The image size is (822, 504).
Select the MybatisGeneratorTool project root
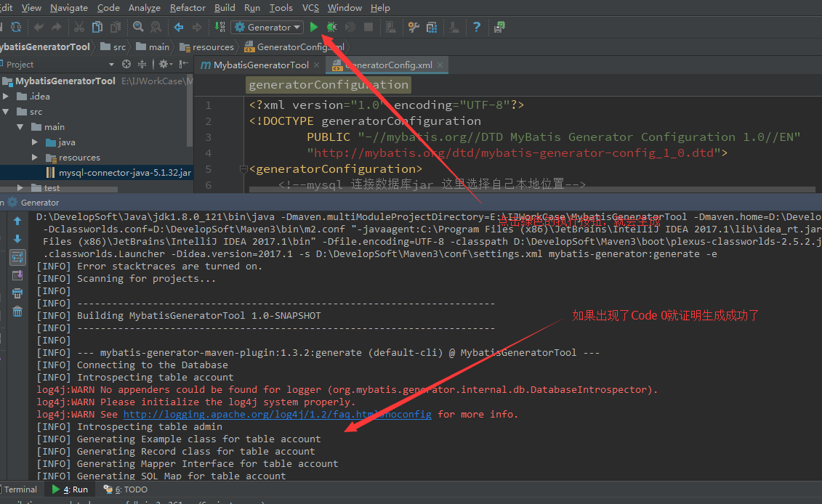pyautogui.click(x=65, y=81)
